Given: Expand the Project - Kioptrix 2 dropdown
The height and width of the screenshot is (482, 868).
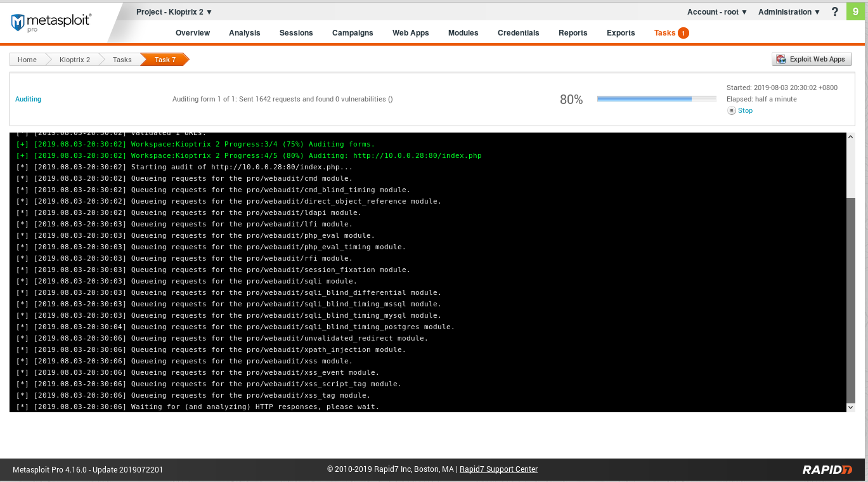Looking at the screenshot, I should click(x=174, y=12).
